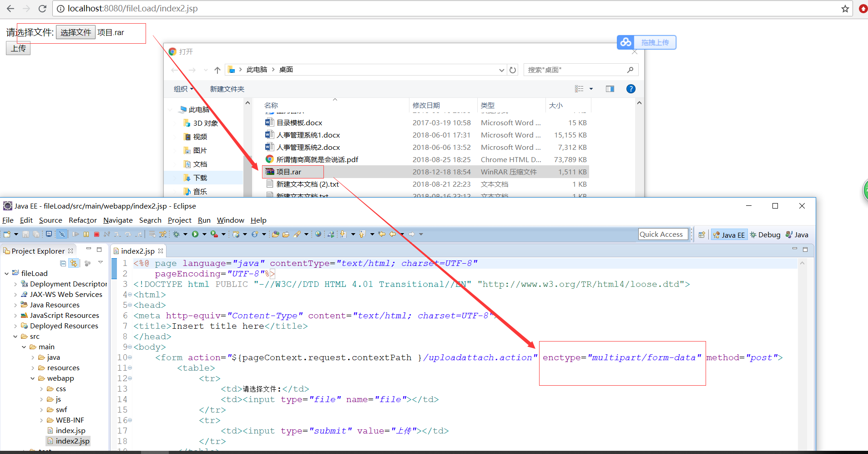The height and width of the screenshot is (454, 868).
Task: Select 项目.rar in the file list
Action: tap(425, 172)
